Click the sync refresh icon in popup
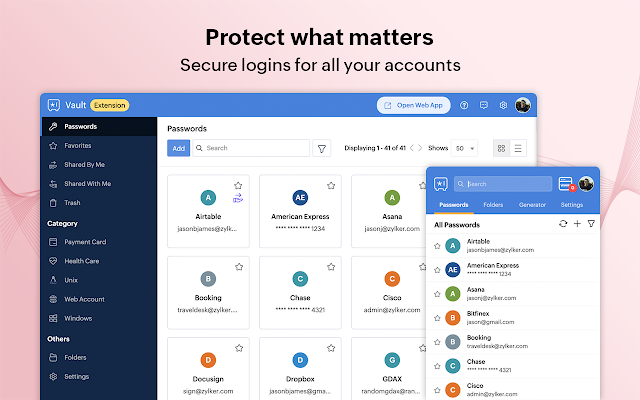Screen dimensions: 640x400 [x=563, y=224]
